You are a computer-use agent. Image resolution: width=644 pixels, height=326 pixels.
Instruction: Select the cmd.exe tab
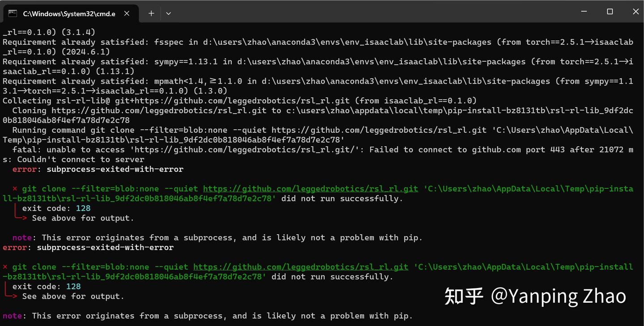[69, 13]
